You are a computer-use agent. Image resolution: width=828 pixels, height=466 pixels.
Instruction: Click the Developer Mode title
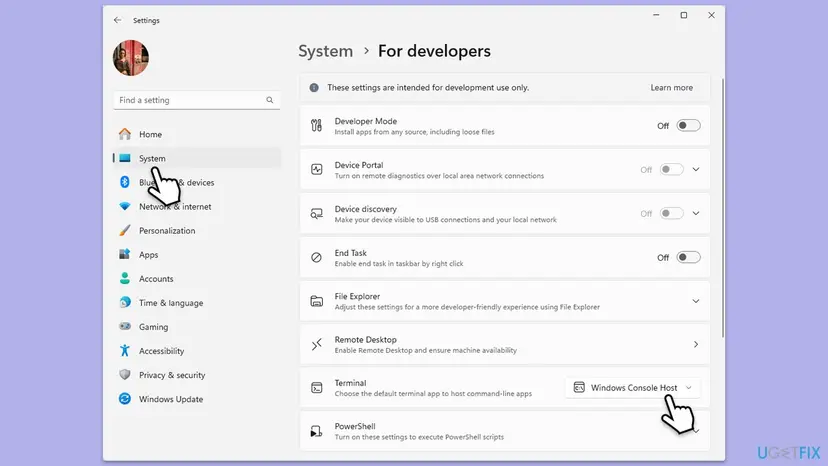click(365, 121)
